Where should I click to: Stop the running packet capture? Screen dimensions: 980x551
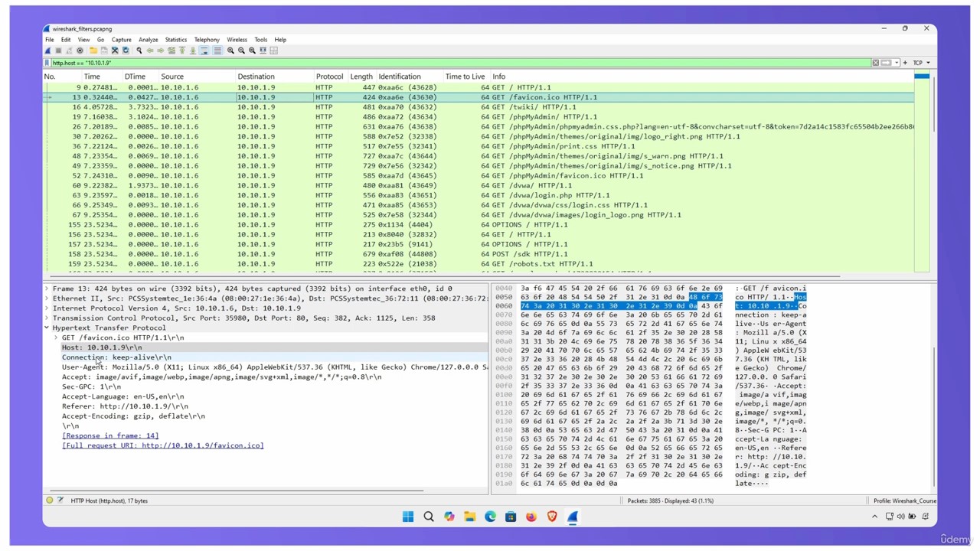click(58, 51)
